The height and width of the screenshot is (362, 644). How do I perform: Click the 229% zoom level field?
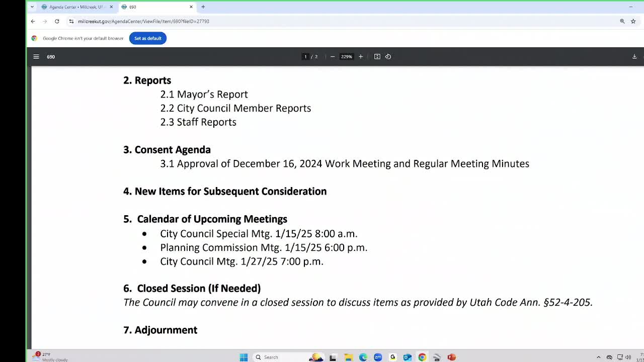pyautogui.click(x=347, y=57)
